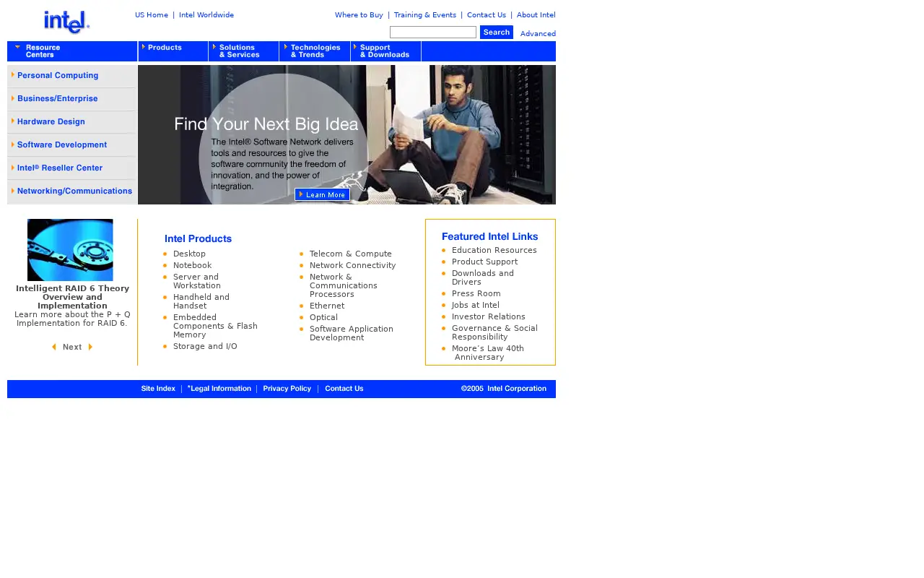Open Downloads and Drivers featured link
The height and width of the screenshot is (578, 924).
click(x=483, y=278)
